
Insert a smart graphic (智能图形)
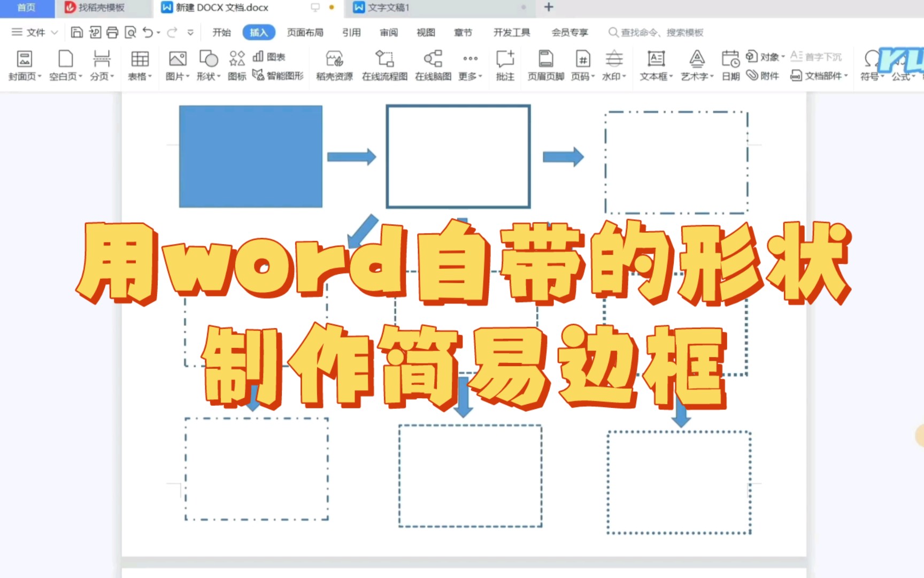click(x=278, y=75)
